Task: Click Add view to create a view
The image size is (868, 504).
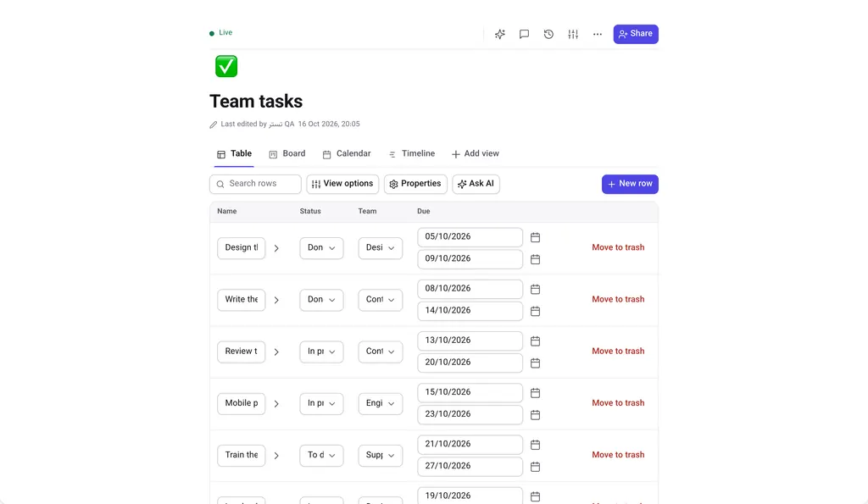Action: 475,154
